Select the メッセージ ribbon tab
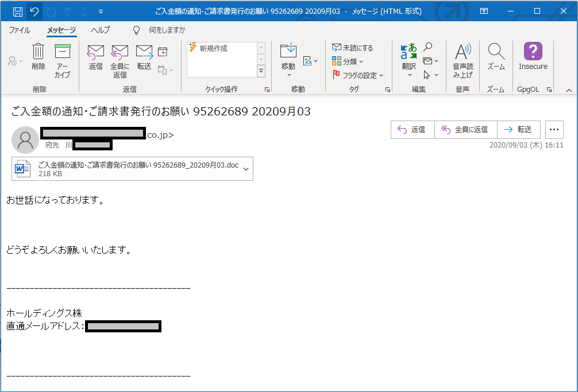The height and width of the screenshot is (392, 578). [61, 30]
